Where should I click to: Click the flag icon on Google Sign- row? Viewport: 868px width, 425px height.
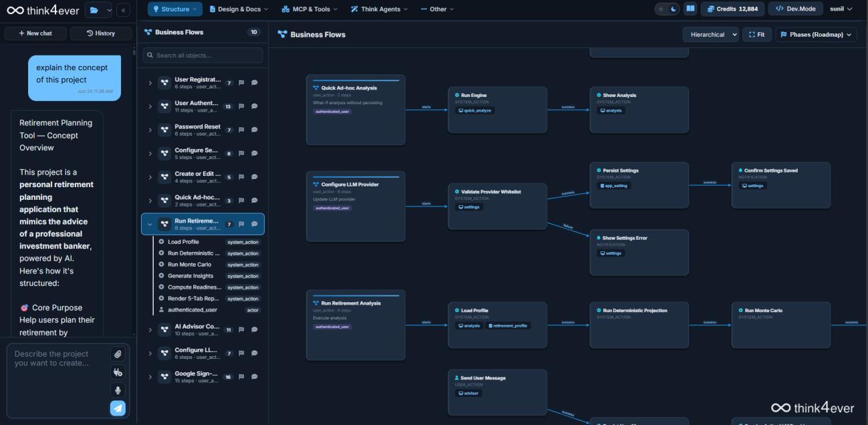pyautogui.click(x=241, y=377)
